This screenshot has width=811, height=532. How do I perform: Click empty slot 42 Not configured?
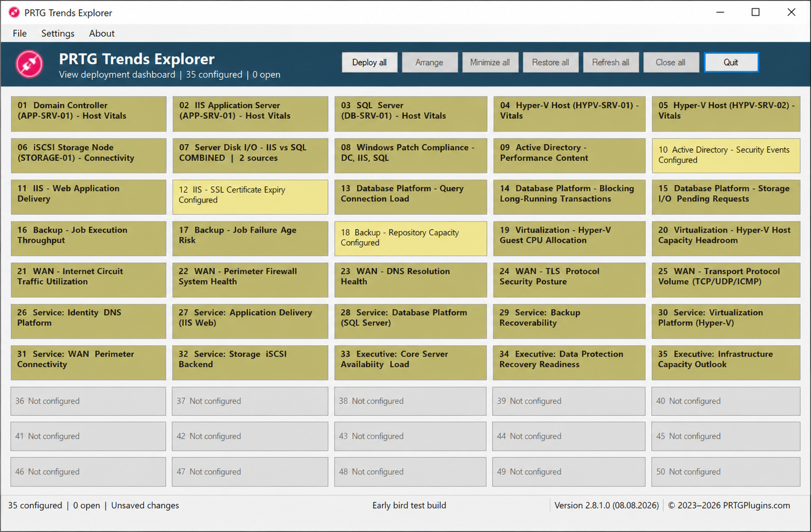pyautogui.click(x=250, y=436)
